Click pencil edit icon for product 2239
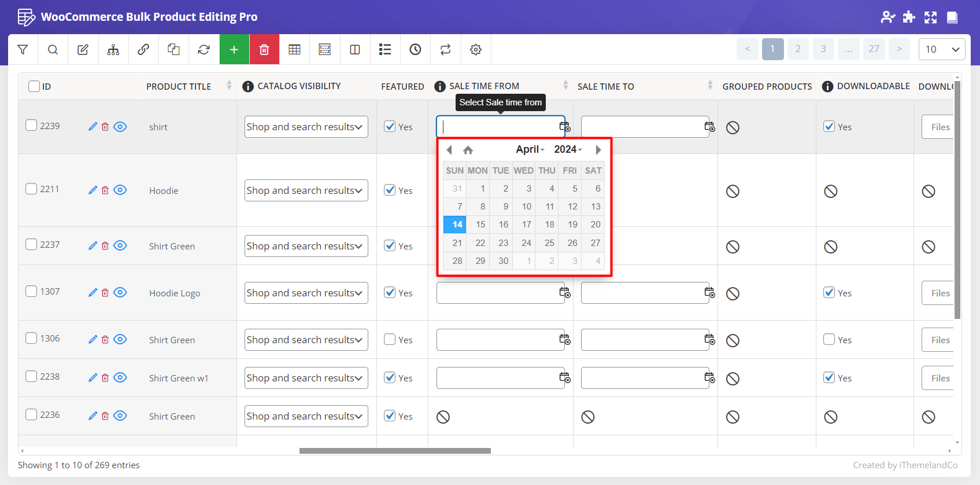Screen dimensions: 980x485 (93, 127)
